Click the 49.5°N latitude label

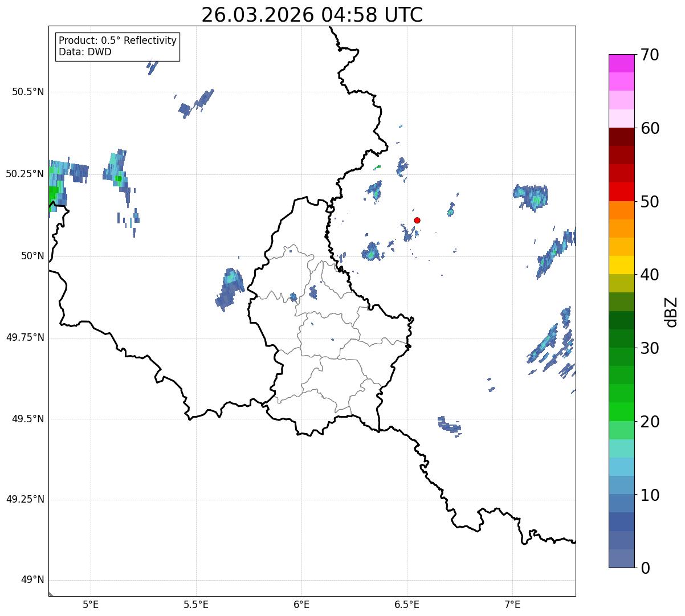28,419
